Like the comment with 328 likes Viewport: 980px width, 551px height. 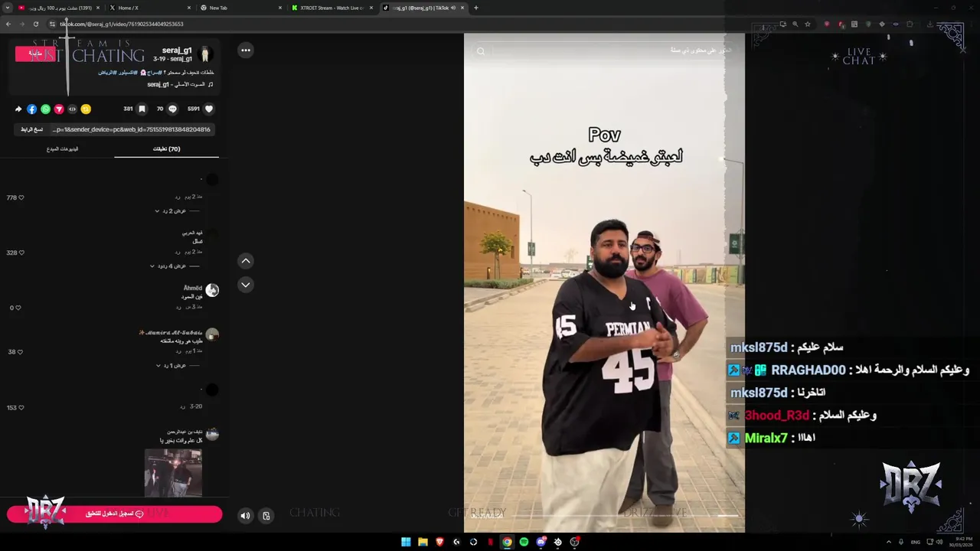click(x=21, y=253)
